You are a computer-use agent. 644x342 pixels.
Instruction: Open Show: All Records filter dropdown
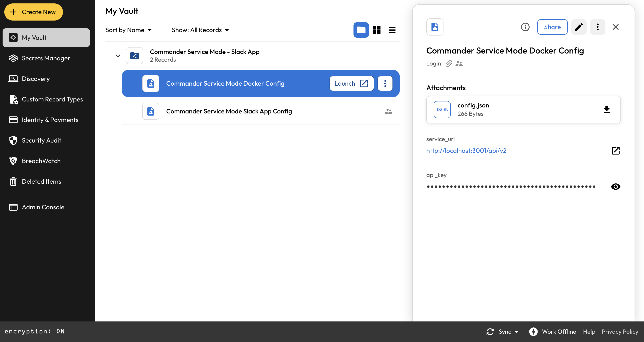click(200, 30)
